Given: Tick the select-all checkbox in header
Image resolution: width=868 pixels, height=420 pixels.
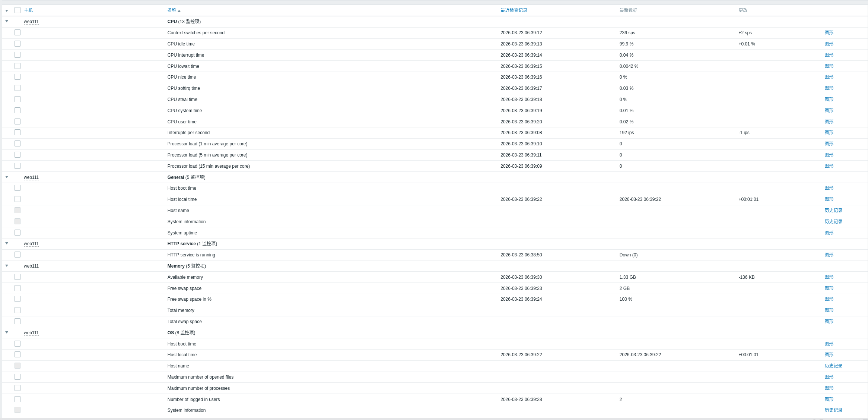Looking at the screenshot, I should click(18, 10).
